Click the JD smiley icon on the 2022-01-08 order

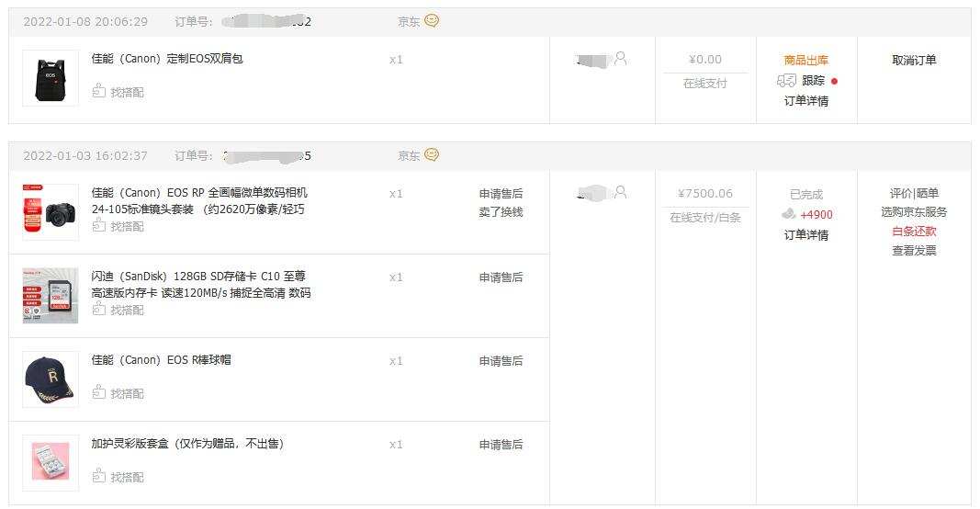click(432, 20)
